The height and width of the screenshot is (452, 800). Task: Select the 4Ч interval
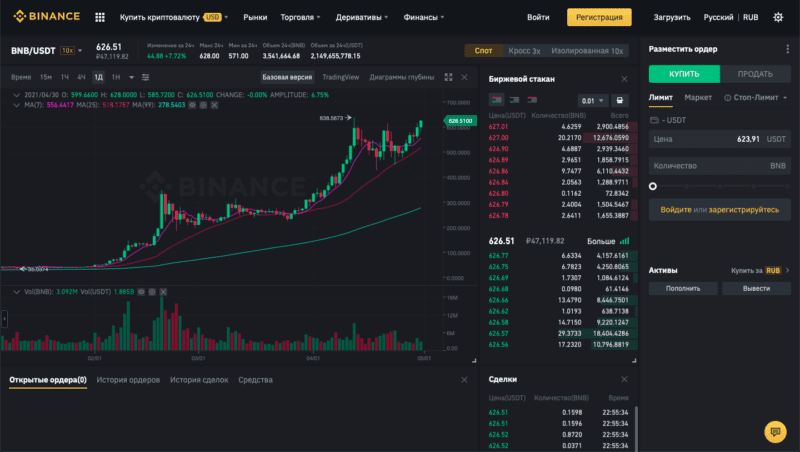coord(81,77)
